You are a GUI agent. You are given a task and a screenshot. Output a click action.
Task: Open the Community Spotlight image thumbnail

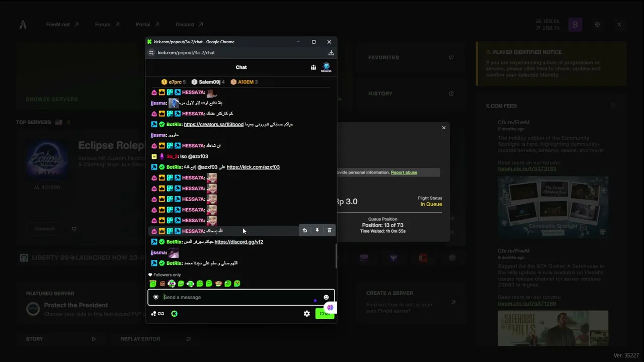click(x=553, y=207)
